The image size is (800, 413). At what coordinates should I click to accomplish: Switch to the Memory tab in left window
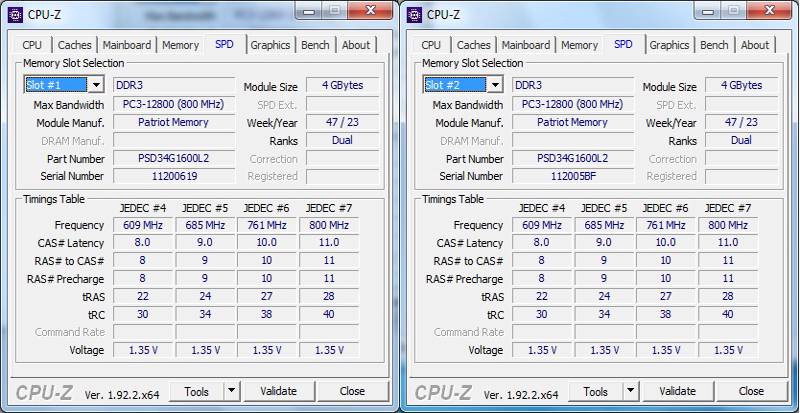pyautogui.click(x=180, y=45)
